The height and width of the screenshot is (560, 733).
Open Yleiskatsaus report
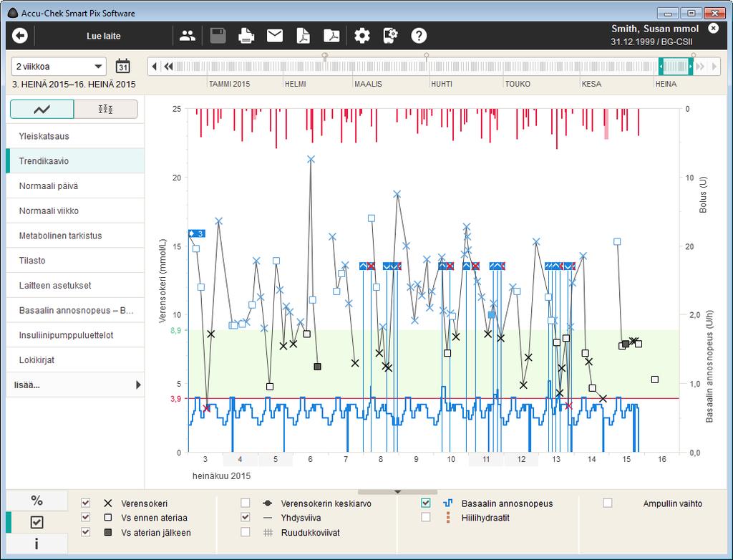pos(74,136)
